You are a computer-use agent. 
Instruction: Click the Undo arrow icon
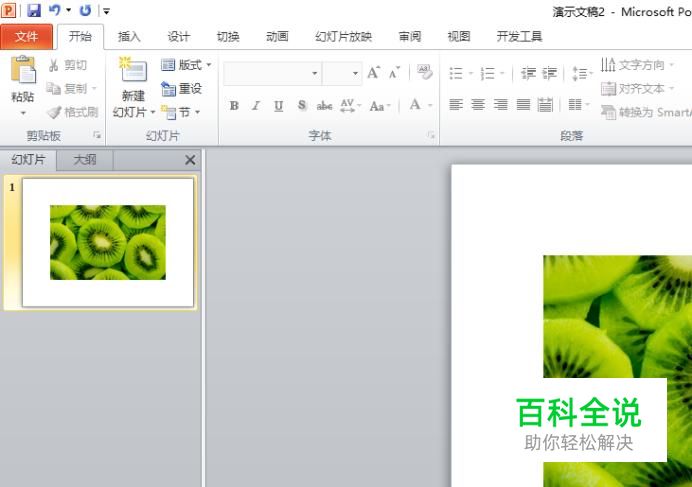[54, 10]
